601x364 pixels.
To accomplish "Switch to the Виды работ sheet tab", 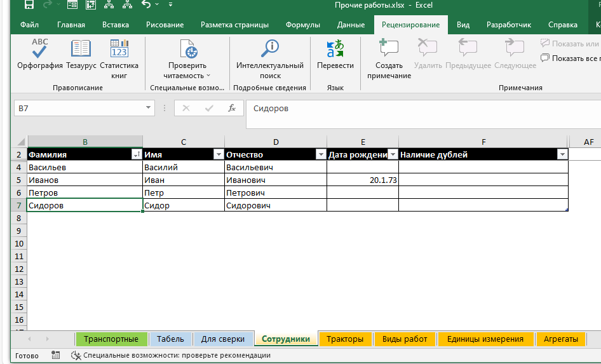I will click(x=405, y=339).
